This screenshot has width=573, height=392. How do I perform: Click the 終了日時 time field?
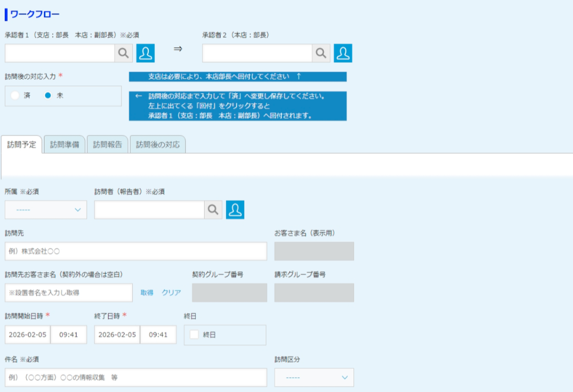tap(158, 334)
